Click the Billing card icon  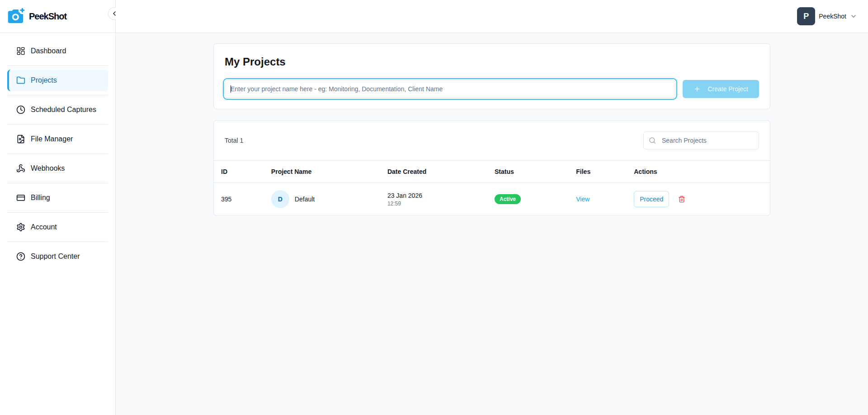coord(21,198)
